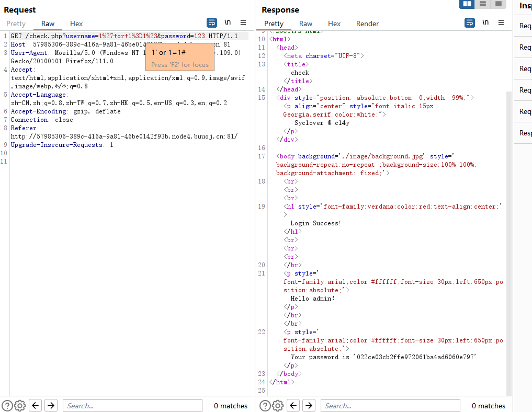Select the Request Raw tab
532x412 pixels.
pyautogui.click(x=48, y=24)
